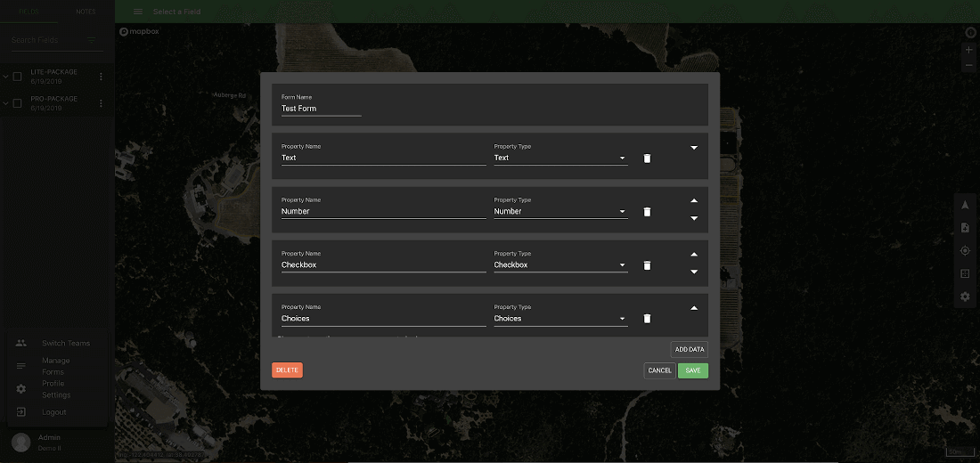Check the LITE-PACKAGE checkbox
This screenshot has height=463, width=980.
coord(18,77)
